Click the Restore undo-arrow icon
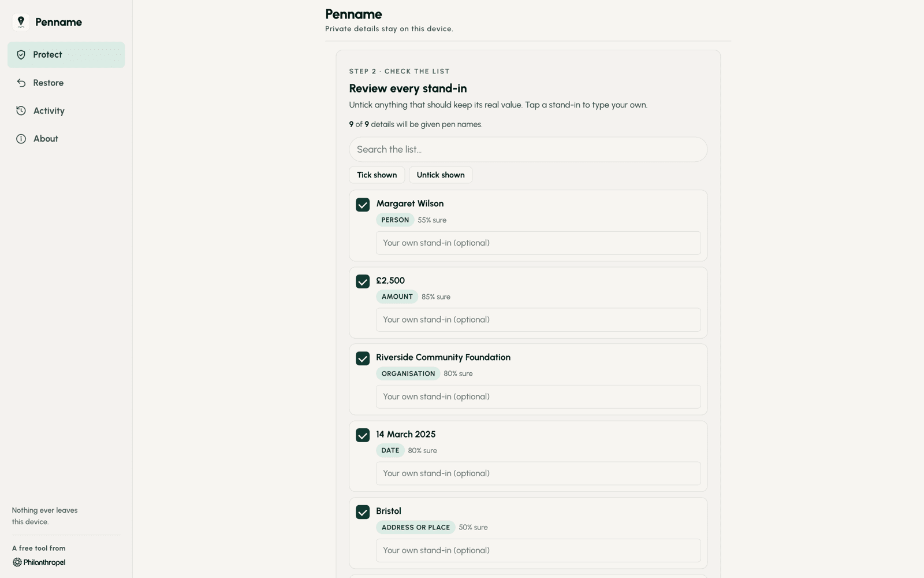This screenshot has width=924, height=578. 21,83
